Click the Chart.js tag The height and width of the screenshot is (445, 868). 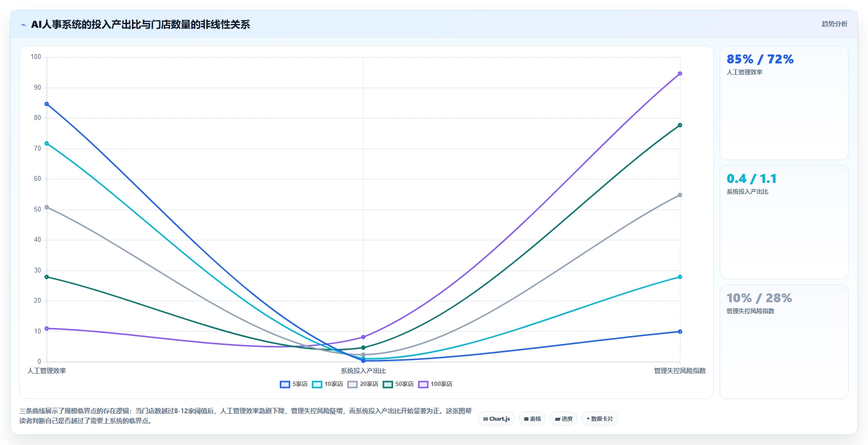(496, 419)
